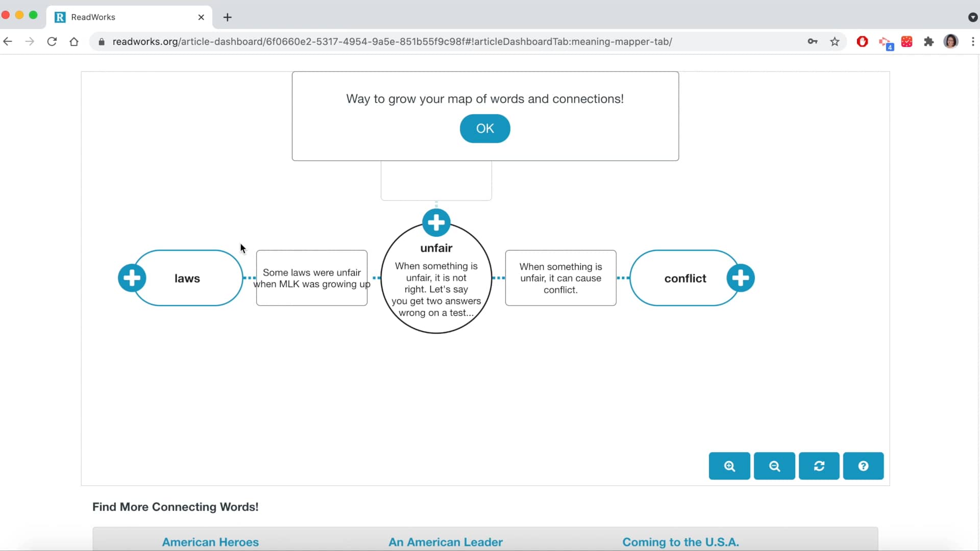Image resolution: width=980 pixels, height=551 pixels.
Task: Zoom out of the word map
Action: pyautogui.click(x=774, y=466)
